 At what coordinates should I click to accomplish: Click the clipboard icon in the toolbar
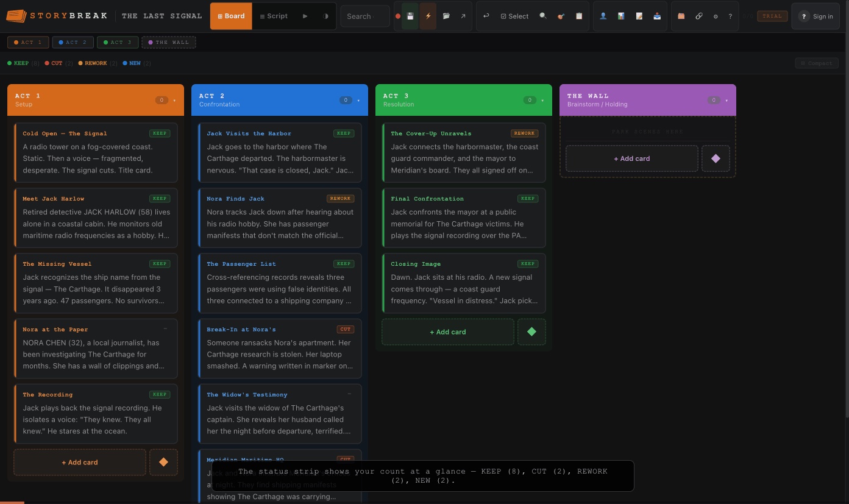(x=579, y=16)
